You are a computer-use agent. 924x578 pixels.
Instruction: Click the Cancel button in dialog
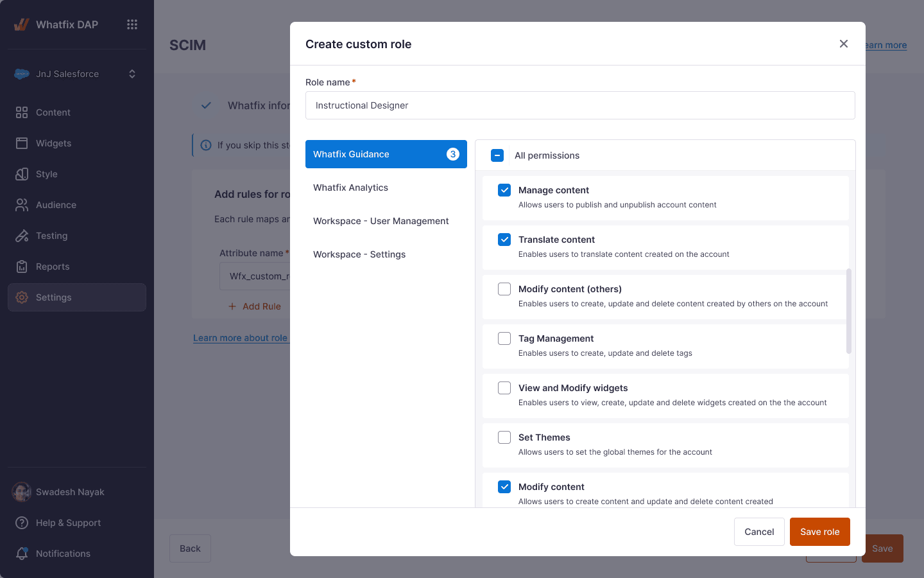(759, 532)
